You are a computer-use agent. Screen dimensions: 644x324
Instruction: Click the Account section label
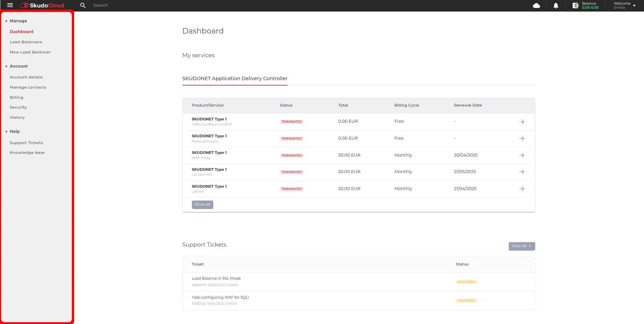(x=19, y=66)
